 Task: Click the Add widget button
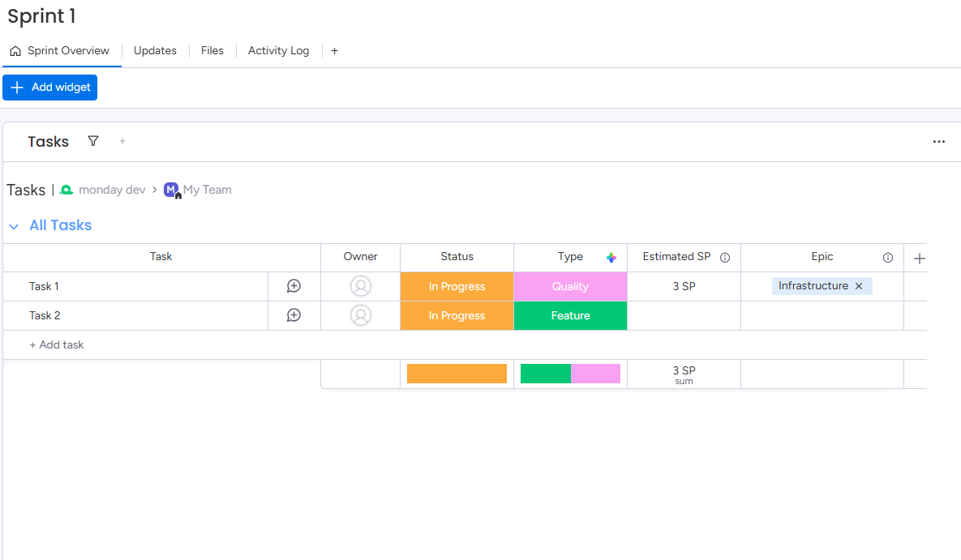point(49,88)
